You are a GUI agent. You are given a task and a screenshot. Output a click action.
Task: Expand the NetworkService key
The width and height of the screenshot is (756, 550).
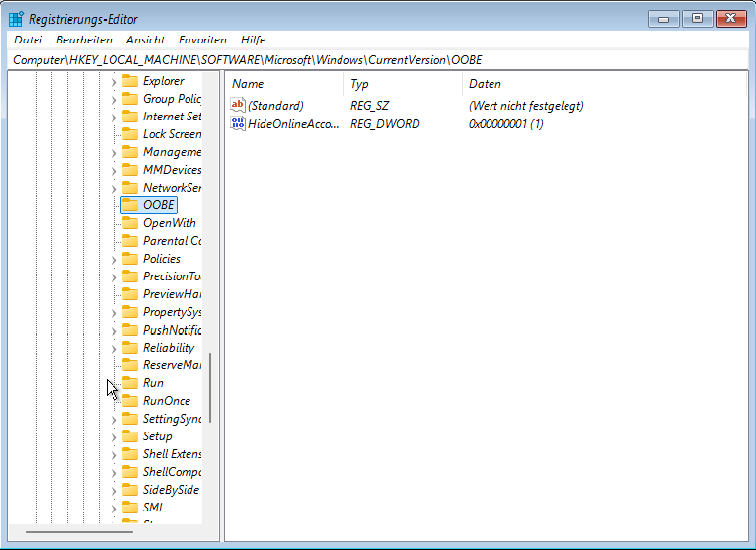point(113,189)
